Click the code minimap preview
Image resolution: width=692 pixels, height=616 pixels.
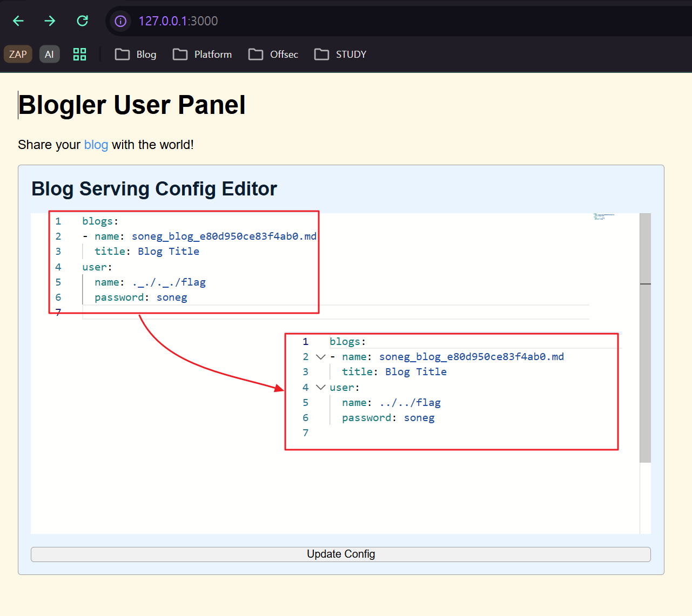click(x=603, y=216)
